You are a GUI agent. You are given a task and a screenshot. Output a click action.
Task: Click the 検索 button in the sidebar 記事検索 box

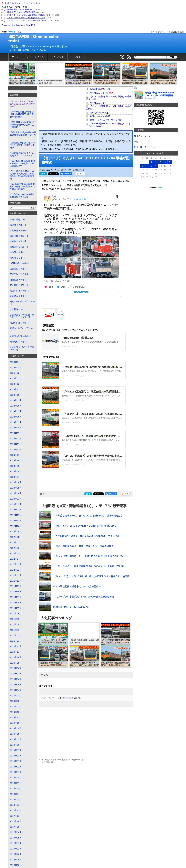pyautogui.click(x=32, y=208)
